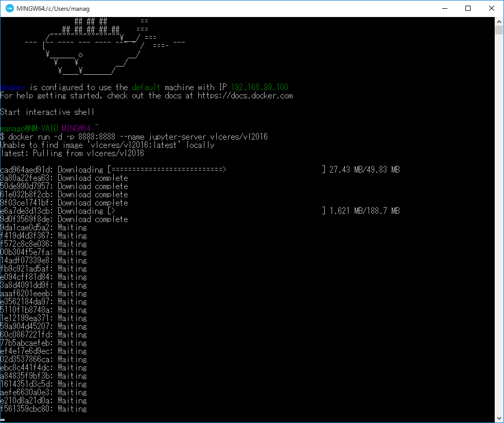Click the '1.621 MB/188.7 MB' progress value
504x423 pixels.
[364, 211]
